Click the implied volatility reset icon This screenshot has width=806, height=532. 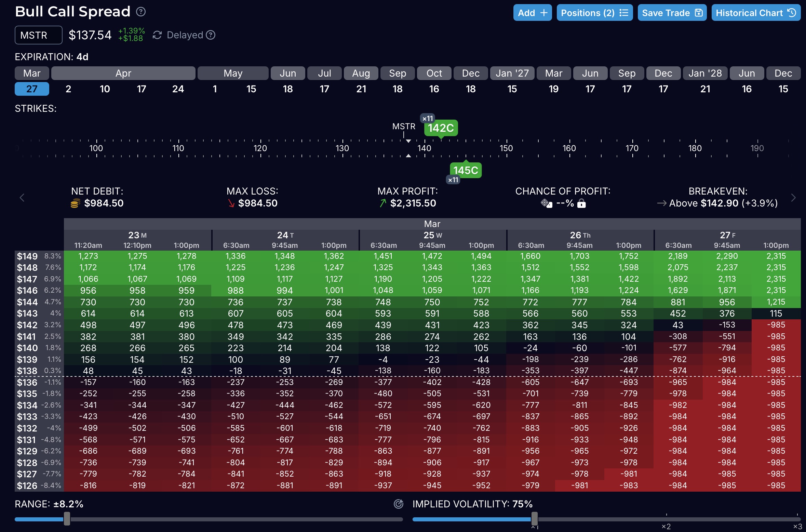(x=399, y=504)
